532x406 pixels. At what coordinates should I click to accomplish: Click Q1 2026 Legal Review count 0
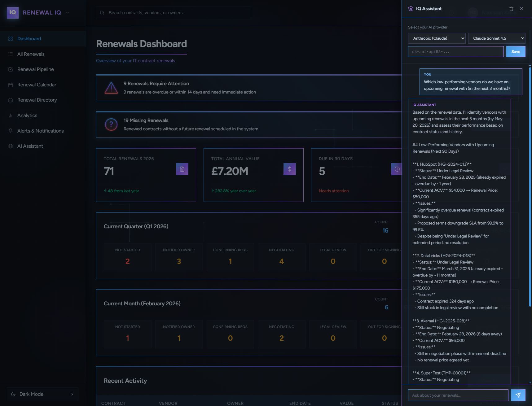[x=333, y=261]
